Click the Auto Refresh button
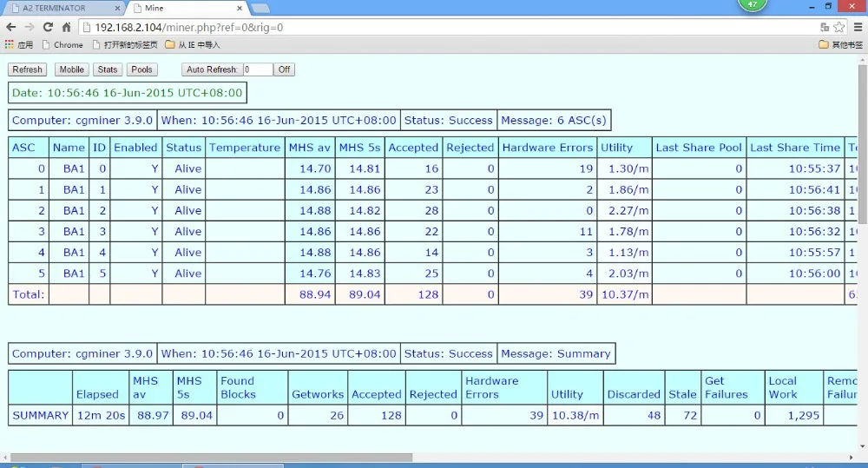 212,69
